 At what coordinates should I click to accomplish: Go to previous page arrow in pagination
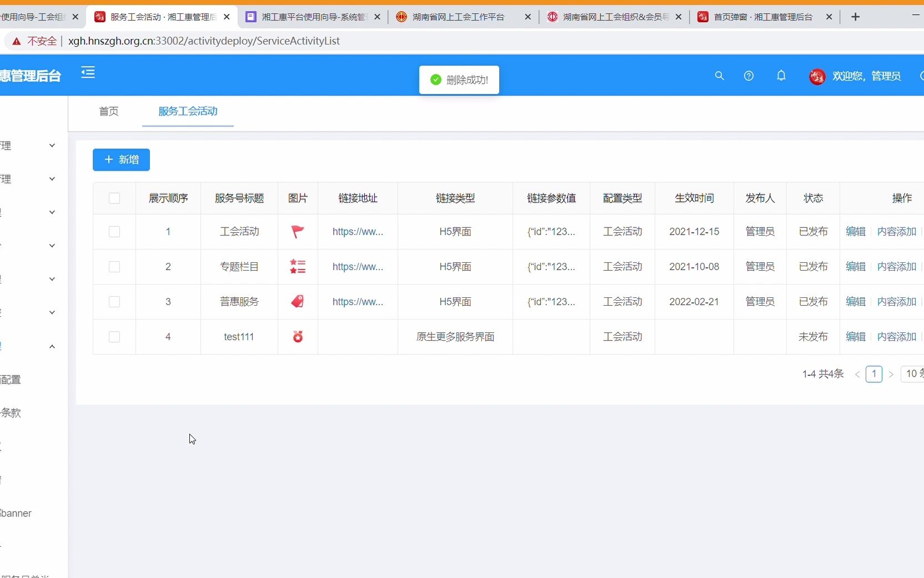click(x=857, y=375)
